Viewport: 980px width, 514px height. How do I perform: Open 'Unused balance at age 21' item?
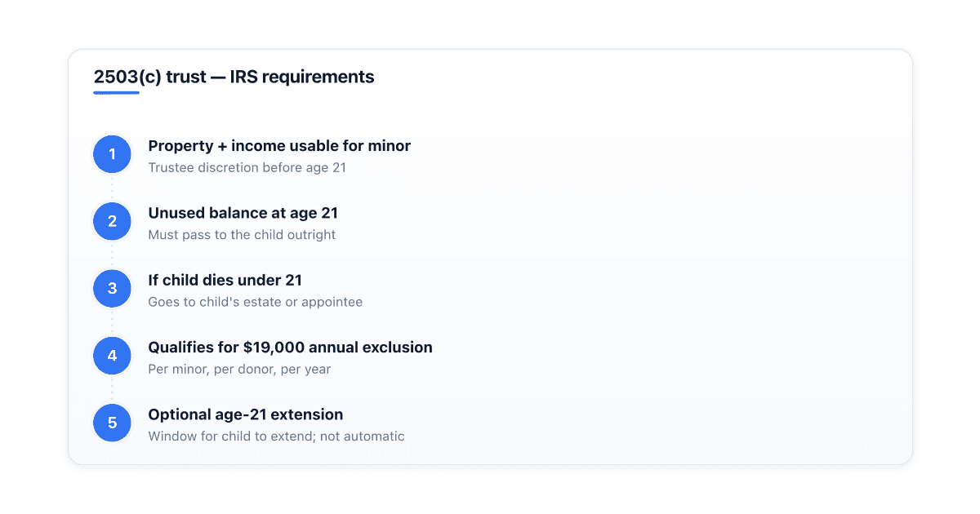click(x=243, y=213)
